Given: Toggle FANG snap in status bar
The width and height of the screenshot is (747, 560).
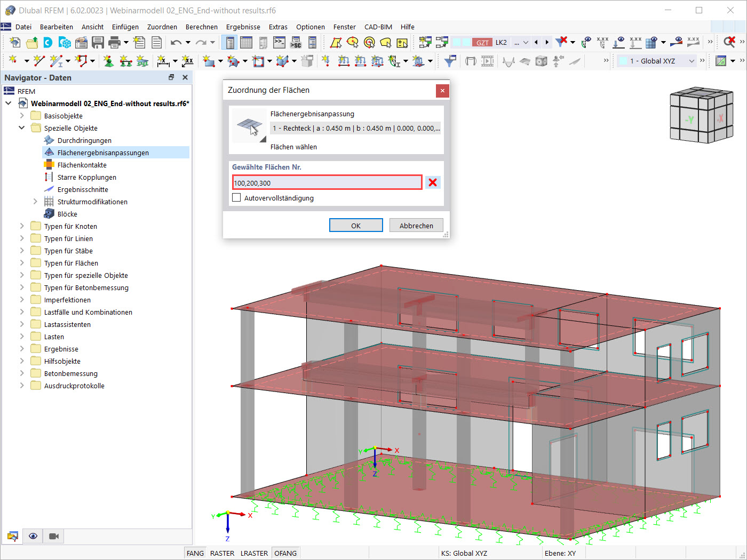Looking at the screenshot, I should click(x=195, y=553).
